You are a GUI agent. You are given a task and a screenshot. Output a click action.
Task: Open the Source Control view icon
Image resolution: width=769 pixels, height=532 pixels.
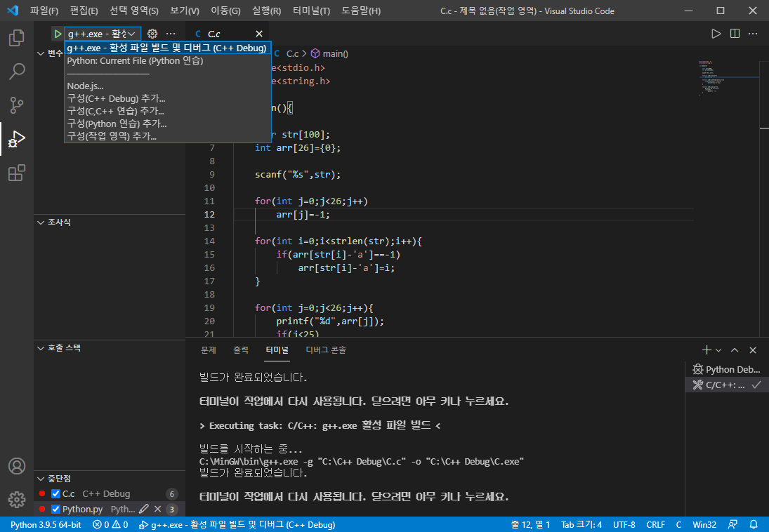[17, 105]
